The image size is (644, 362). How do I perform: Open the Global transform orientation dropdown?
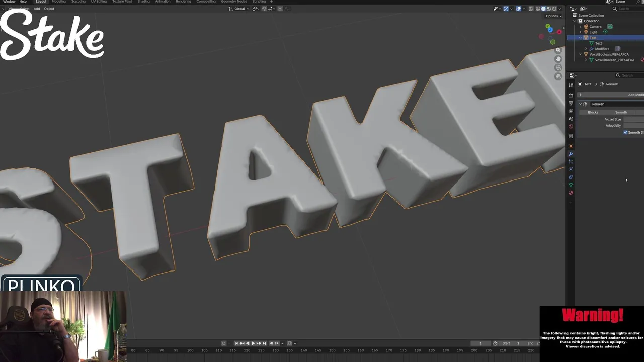click(239, 9)
